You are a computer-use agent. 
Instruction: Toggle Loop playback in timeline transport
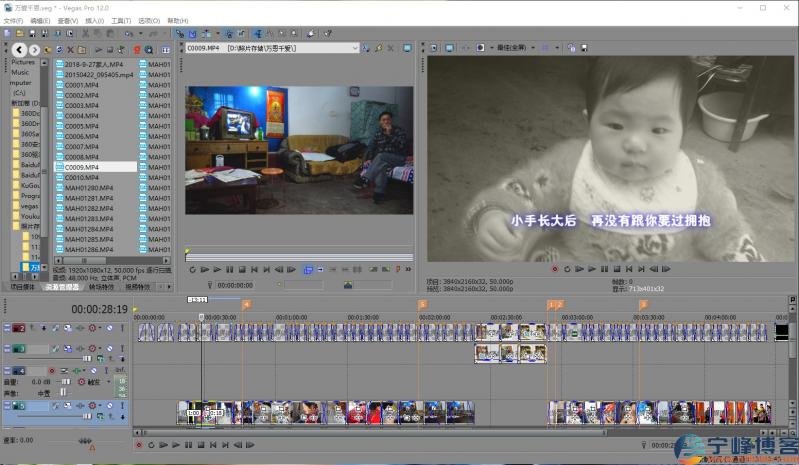click(x=151, y=445)
